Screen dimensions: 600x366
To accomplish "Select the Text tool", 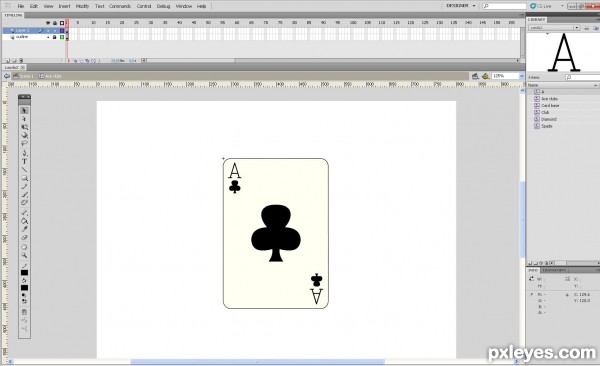I will pyautogui.click(x=24, y=161).
